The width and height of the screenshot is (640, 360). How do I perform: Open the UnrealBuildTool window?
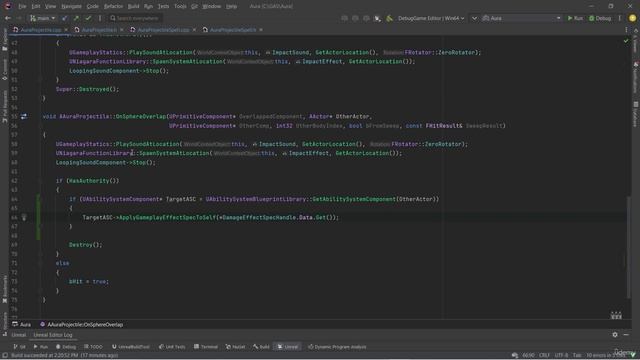click(x=131, y=347)
